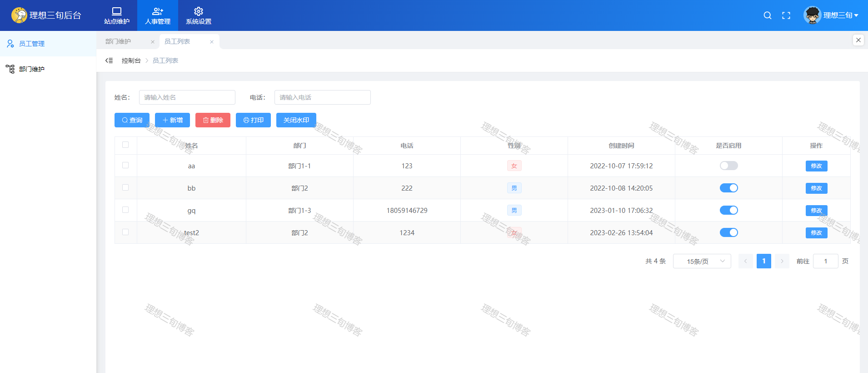Select the checkbox for row test2

[125, 232]
